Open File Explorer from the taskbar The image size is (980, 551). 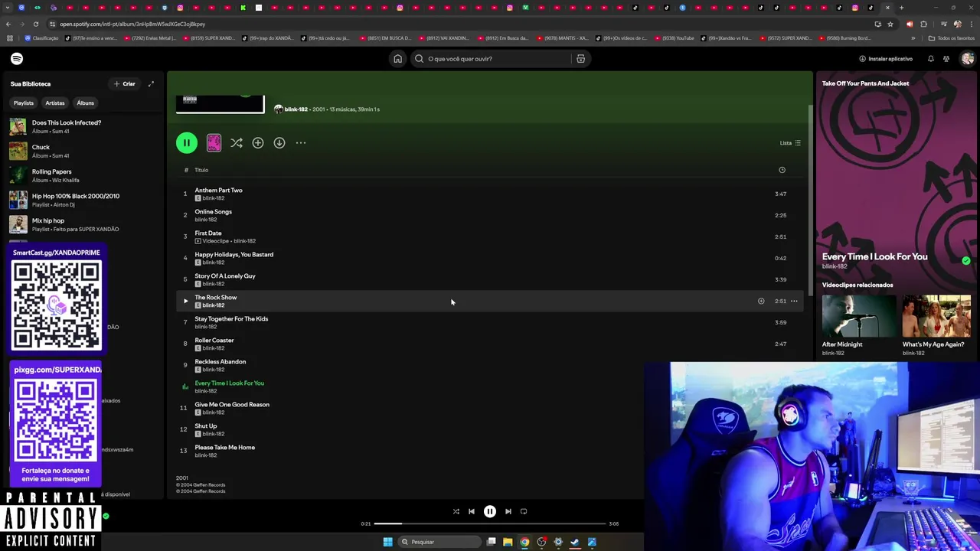508,542
